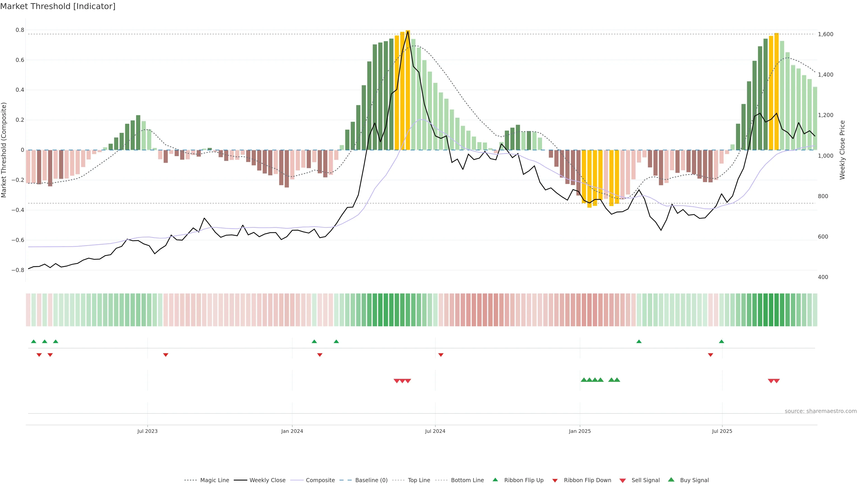
Task: Click the Buy Signal legend marker
Action: pos(671,480)
